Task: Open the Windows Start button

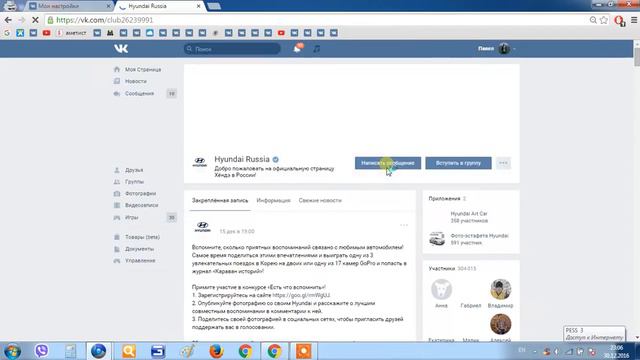Action: 12,351
